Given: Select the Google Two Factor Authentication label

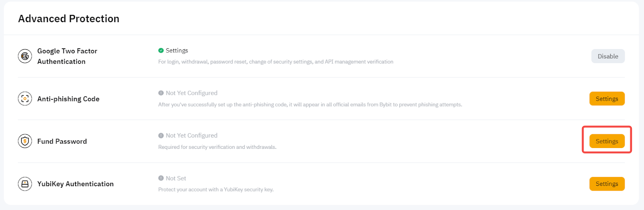Looking at the screenshot, I should 67,56.
